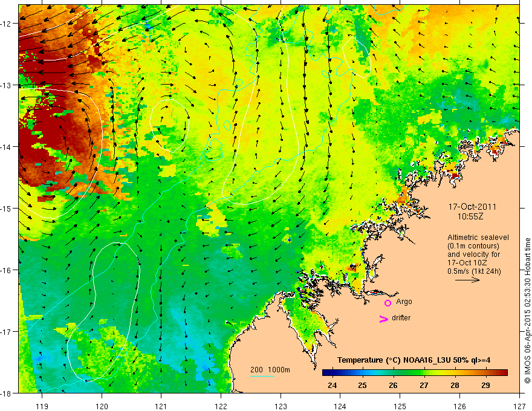The height and width of the screenshot is (411, 532).
Task: Click the longitude axis label 127
Action: tap(519, 406)
